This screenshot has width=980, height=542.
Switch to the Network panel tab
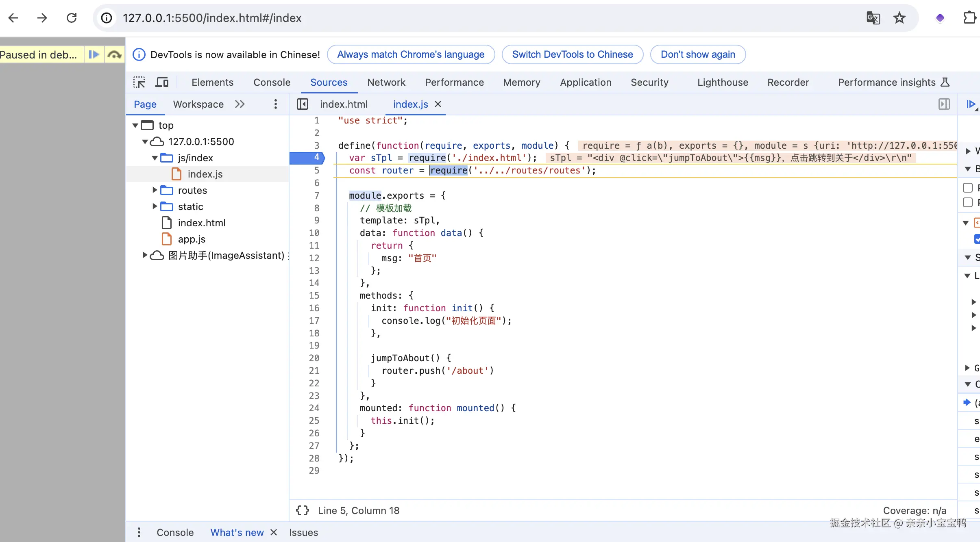[x=386, y=82]
